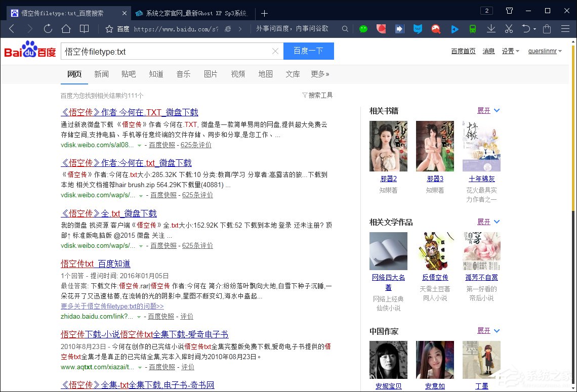This screenshot has height=392, width=577.
Task: Click the star to bookmark this page
Action: (109, 29)
